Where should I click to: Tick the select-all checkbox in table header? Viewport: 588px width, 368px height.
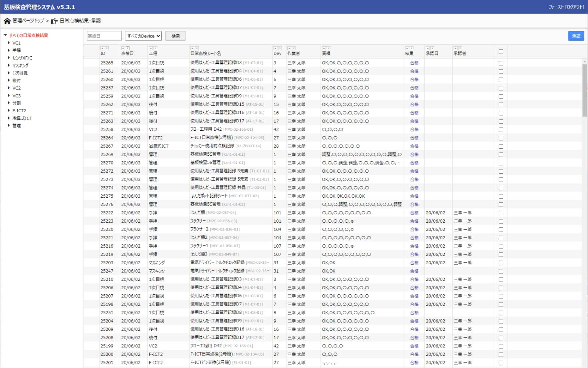click(x=501, y=52)
